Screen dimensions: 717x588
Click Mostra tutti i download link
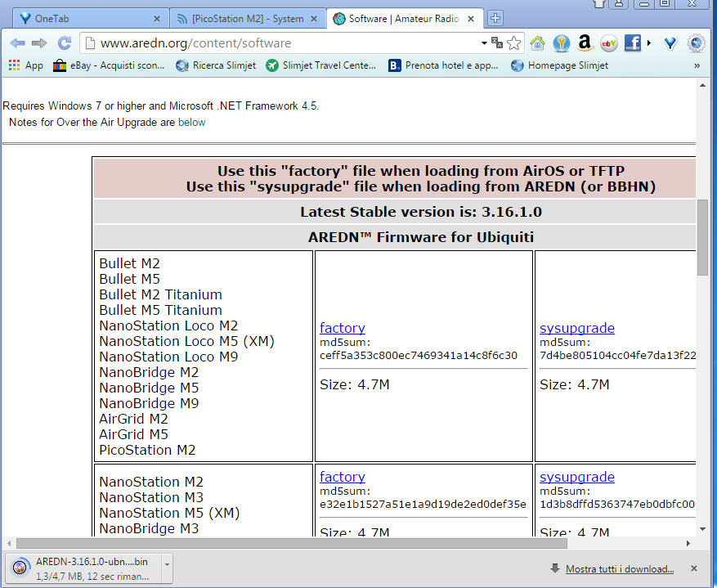(x=620, y=569)
